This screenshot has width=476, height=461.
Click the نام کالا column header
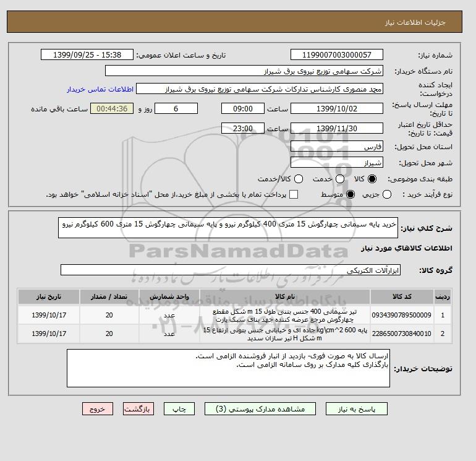pos(285,296)
